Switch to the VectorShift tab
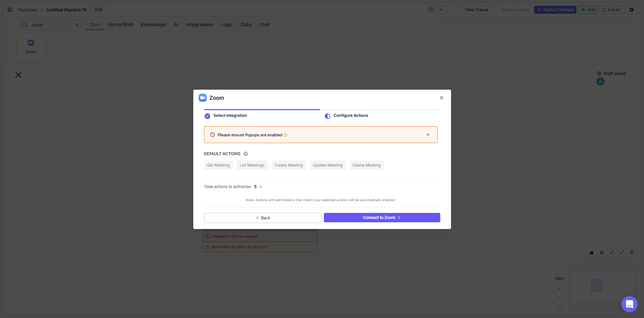Viewport: 644px width, 318px height. [x=120, y=25]
